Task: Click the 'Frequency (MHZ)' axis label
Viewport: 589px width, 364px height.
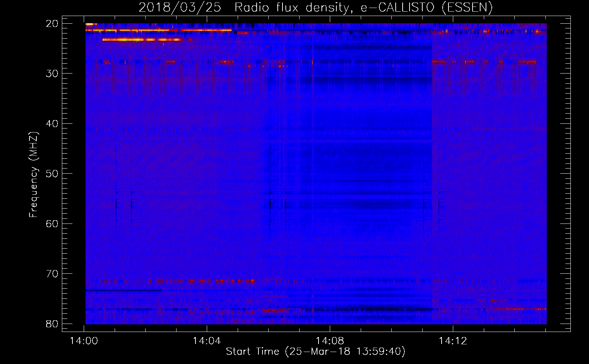Action: pos(33,175)
